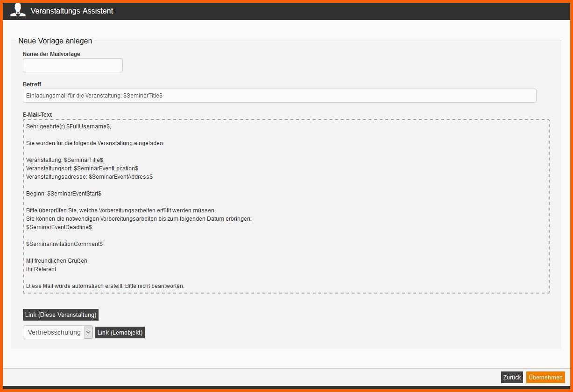Click the Neue Vorlage anlegen section heading
Screen dimensions: 573x392
(x=55, y=41)
